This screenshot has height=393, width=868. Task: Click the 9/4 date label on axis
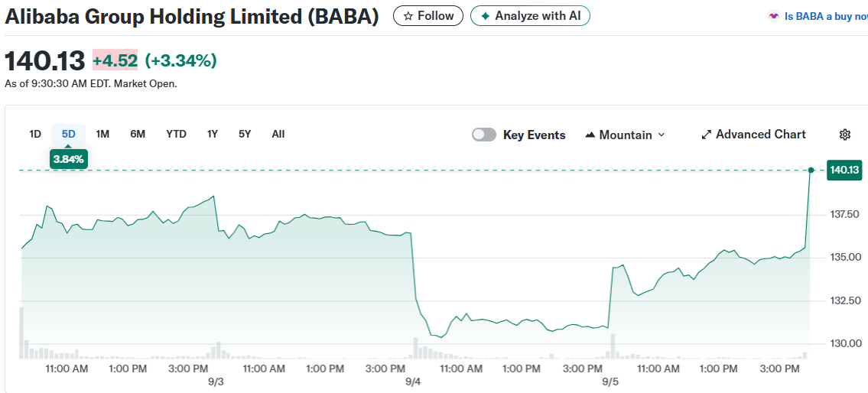[x=413, y=382]
